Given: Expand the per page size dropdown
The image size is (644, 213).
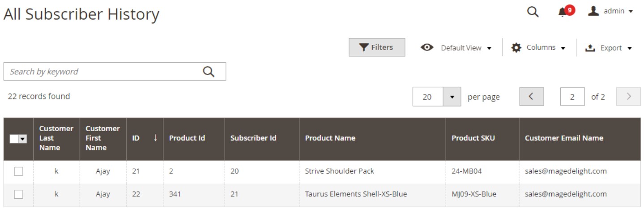Looking at the screenshot, I should pos(452,97).
